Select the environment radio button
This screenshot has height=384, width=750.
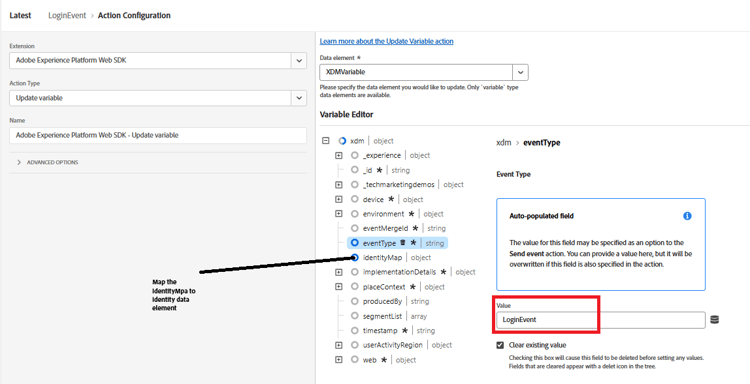354,214
